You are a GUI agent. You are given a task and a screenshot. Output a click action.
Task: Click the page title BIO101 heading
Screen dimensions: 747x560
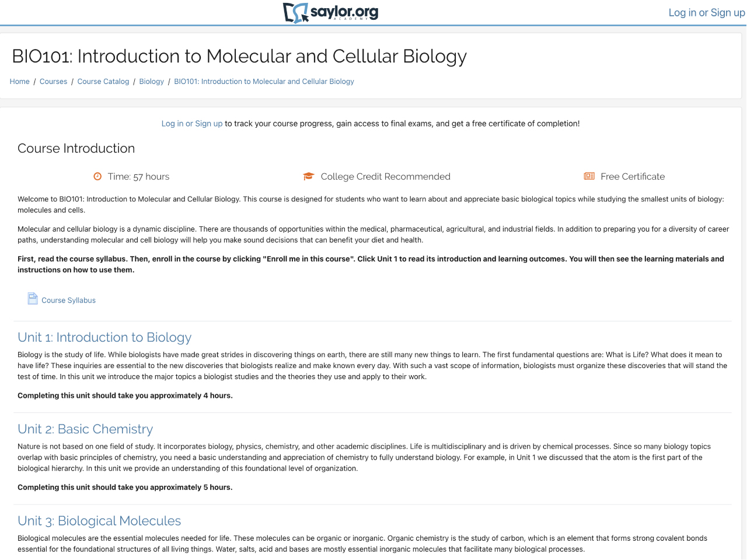(x=239, y=56)
